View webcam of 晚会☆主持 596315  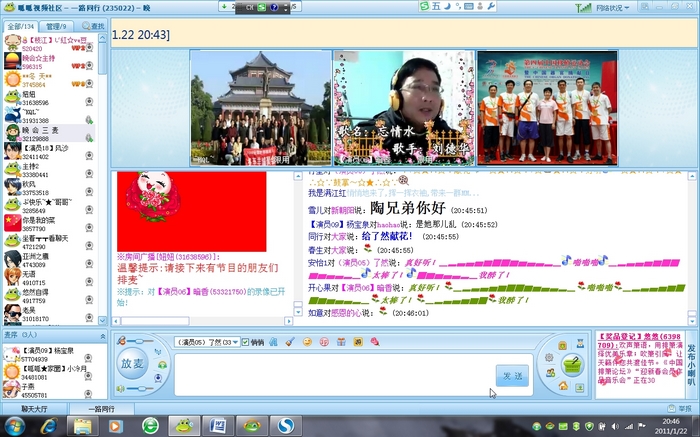click(x=89, y=66)
